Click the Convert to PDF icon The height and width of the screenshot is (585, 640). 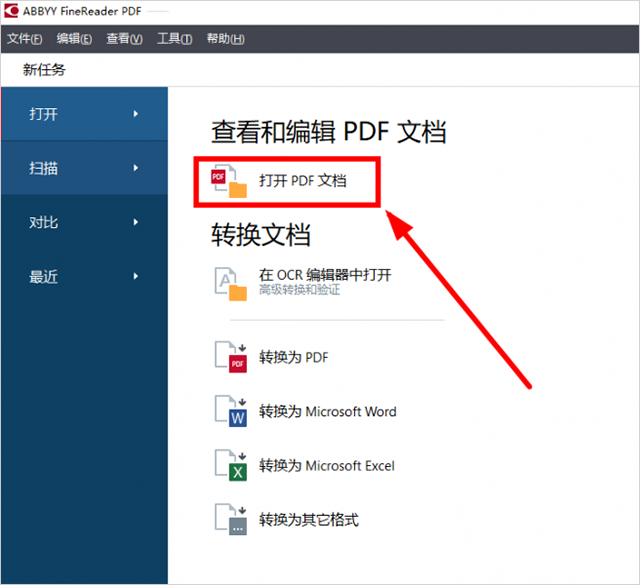point(231,357)
